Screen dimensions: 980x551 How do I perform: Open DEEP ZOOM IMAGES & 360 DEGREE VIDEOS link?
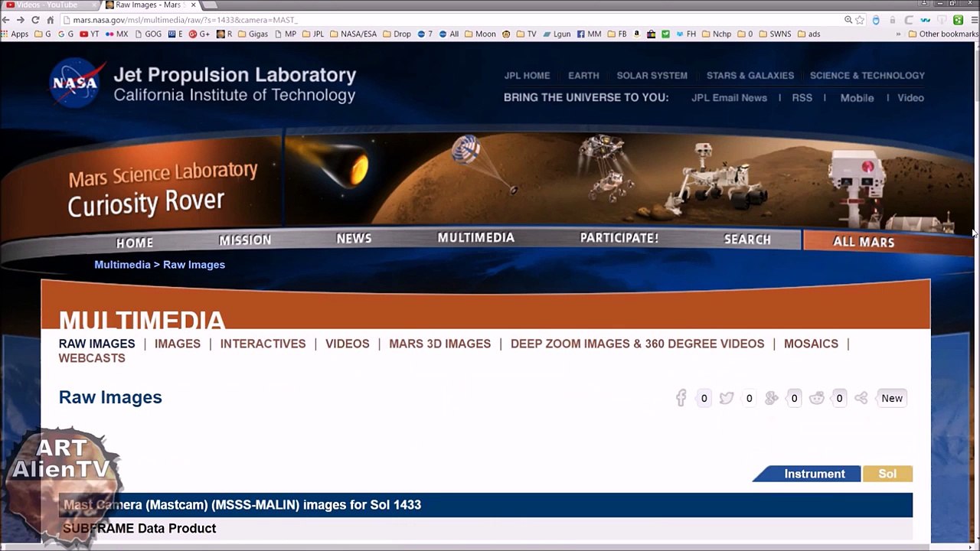coord(637,344)
